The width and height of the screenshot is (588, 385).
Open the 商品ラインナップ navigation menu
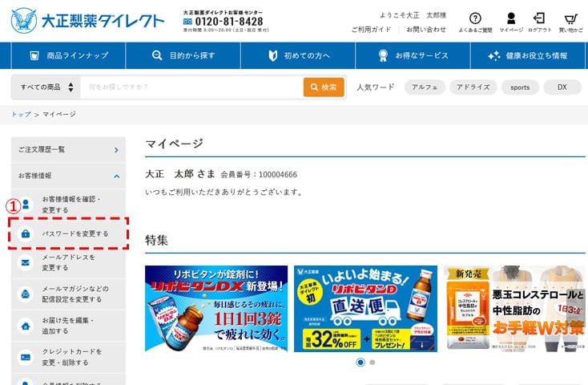pyautogui.click(x=68, y=55)
